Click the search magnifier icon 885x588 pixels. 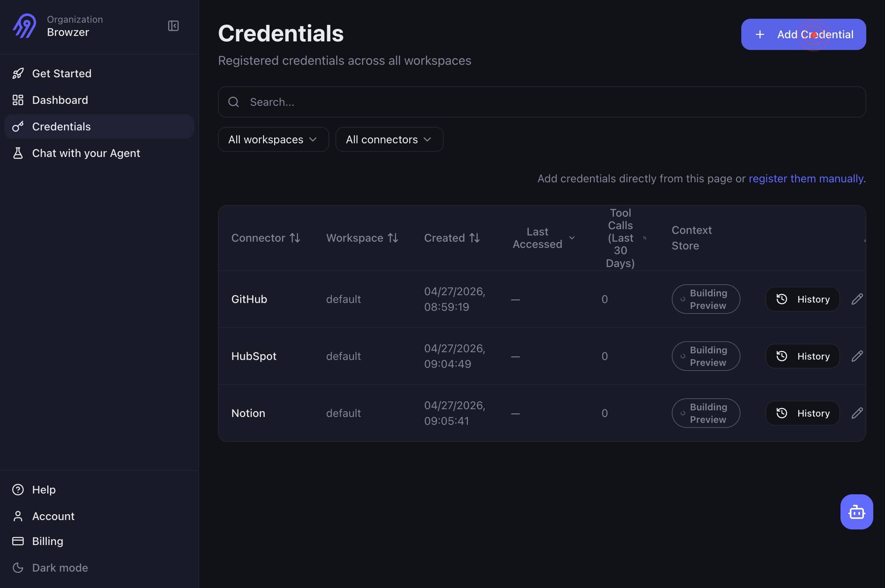click(234, 102)
